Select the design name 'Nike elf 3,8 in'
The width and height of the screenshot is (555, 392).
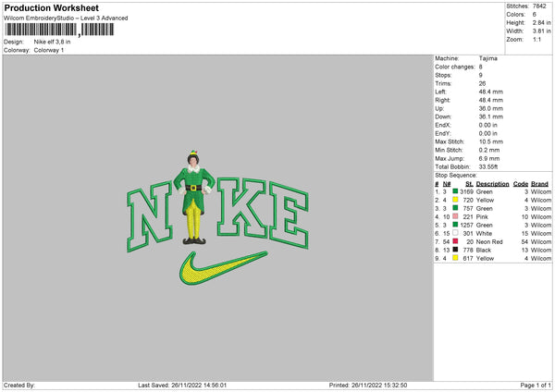pos(52,42)
